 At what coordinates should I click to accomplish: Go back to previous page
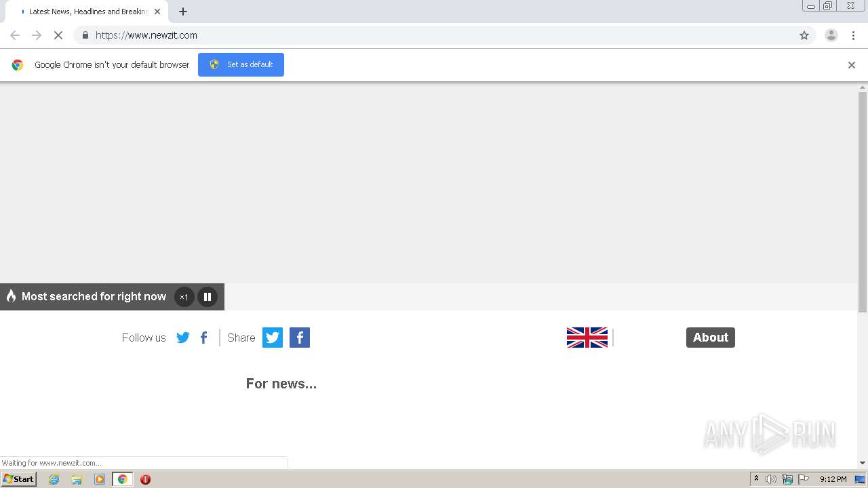pyautogui.click(x=15, y=35)
